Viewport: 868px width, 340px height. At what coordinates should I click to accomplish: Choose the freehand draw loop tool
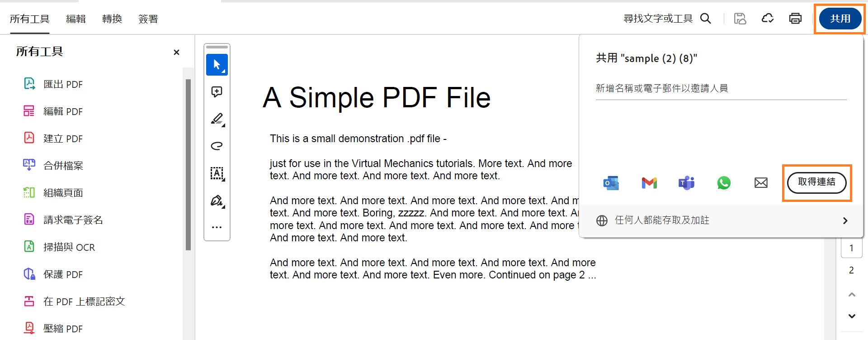[217, 146]
